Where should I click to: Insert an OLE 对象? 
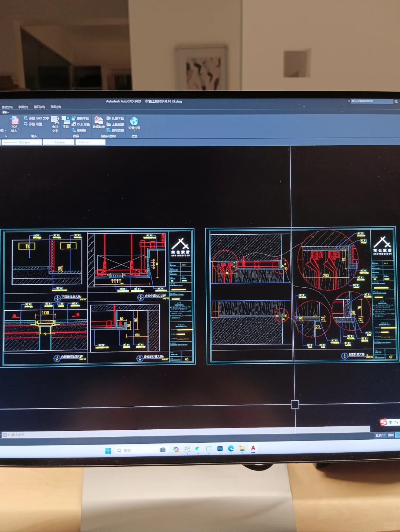coord(80,124)
